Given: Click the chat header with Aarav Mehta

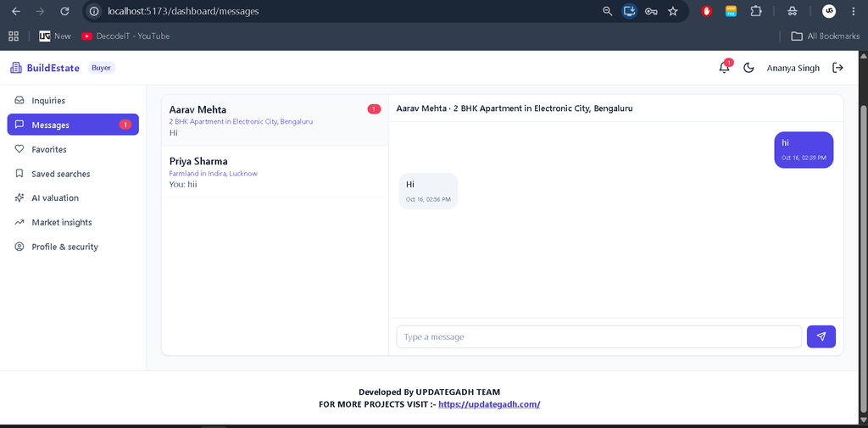Looking at the screenshot, I should (x=616, y=108).
